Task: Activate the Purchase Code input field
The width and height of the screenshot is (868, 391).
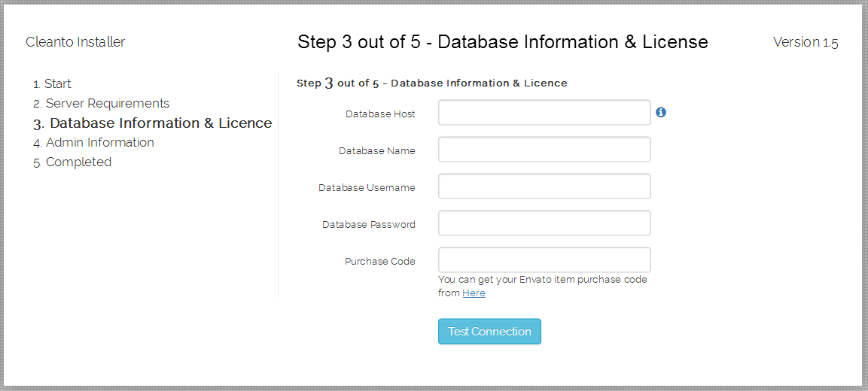Action: pos(544,260)
